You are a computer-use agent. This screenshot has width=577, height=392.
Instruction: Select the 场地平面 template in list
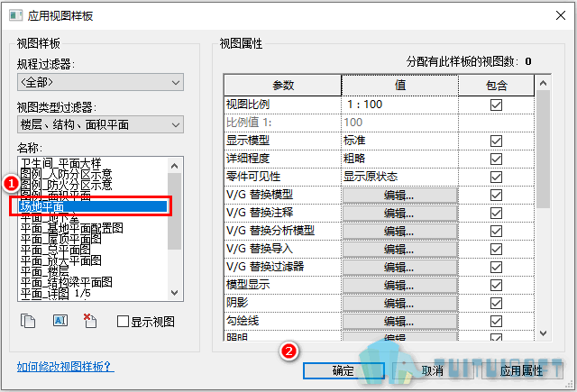pyautogui.click(x=93, y=206)
